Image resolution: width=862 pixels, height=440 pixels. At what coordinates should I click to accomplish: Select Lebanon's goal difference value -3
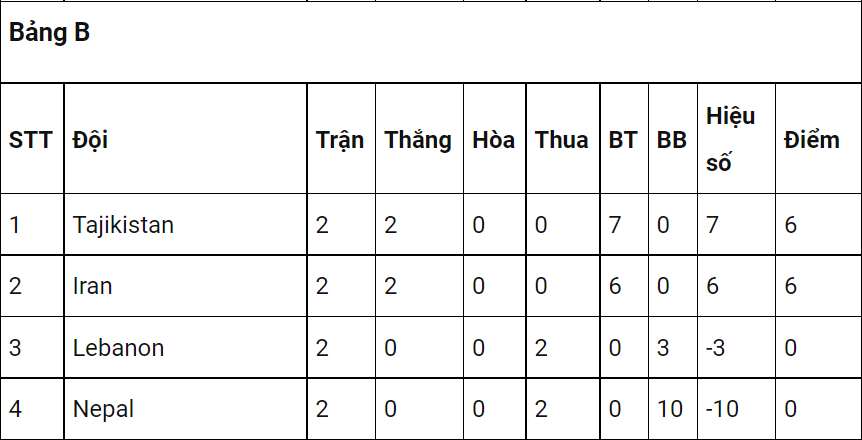pyautogui.click(x=715, y=348)
